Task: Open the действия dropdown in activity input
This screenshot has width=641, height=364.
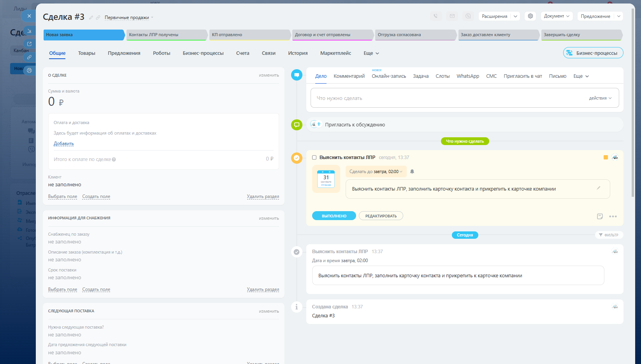Action: coord(600,98)
